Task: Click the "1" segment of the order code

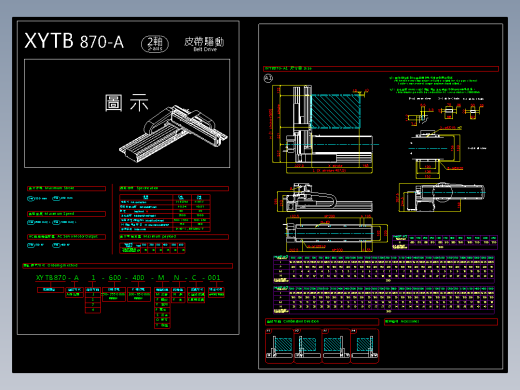Action: pos(93,278)
